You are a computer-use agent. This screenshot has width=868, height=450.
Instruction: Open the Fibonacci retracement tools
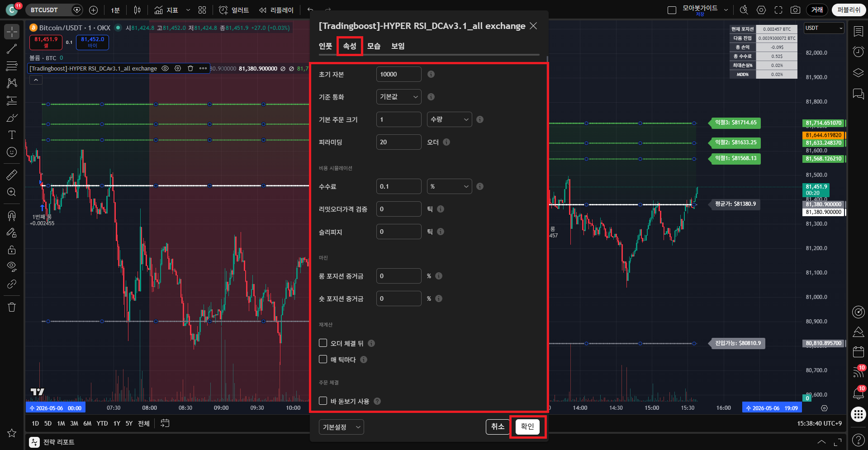pyautogui.click(x=12, y=66)
